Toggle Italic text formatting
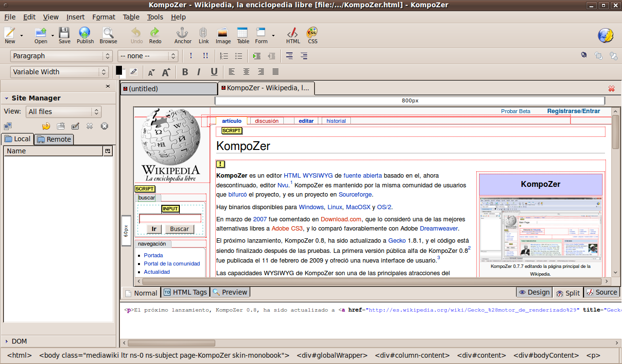The image size is (622, 364). (x=199, y=72)
